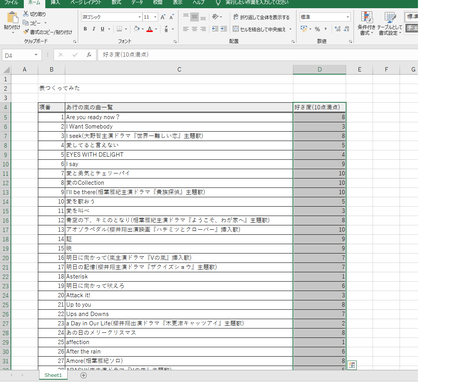Viewport: 450px width, 382px height.
Task: Click the Select All corner triangle
Action: pyautogui.click(x=6, y=70)
